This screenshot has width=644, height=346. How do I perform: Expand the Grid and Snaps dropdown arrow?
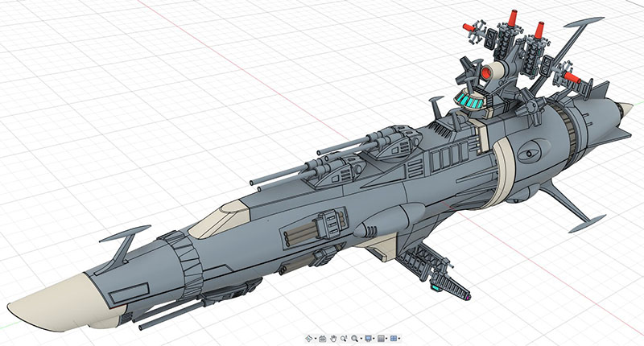click(386, 338)
